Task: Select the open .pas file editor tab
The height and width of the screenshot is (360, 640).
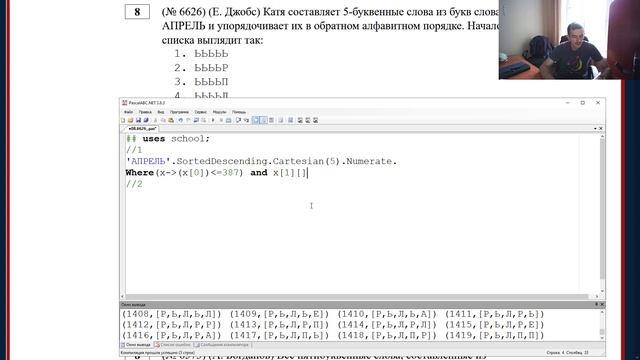Action: pos(142,129)
